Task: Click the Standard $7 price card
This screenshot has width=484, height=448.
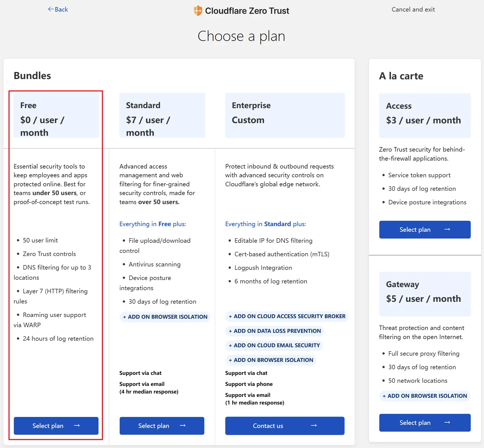Action: point(162,115)
